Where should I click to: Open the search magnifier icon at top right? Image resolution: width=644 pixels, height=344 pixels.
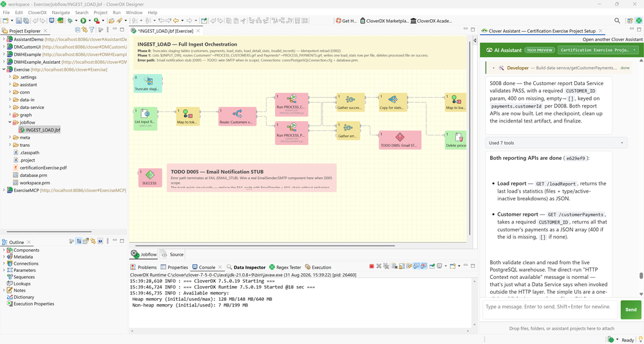coord(617,21)
